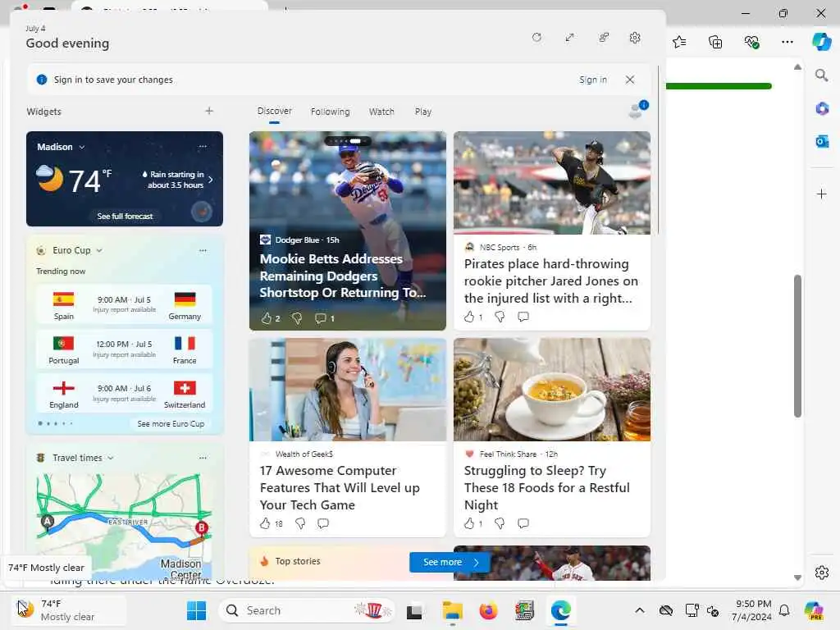Image resolution: width=840 pixels, height=630 pixels.
Task: Open weather widget more options menu
Action: [x=203, y=146]
